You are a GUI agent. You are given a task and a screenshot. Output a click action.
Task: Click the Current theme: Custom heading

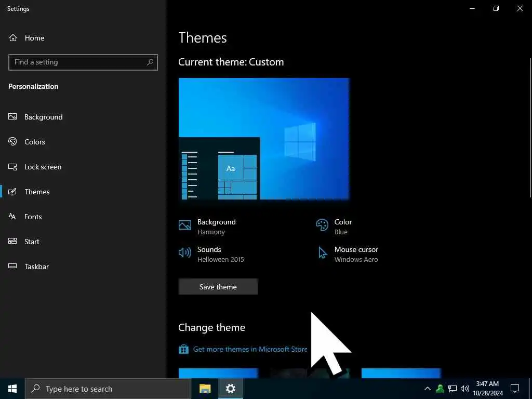(x=231, y=62)
